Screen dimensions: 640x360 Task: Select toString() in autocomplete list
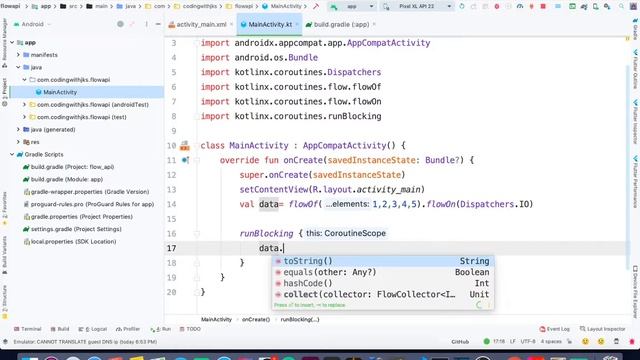382,261
